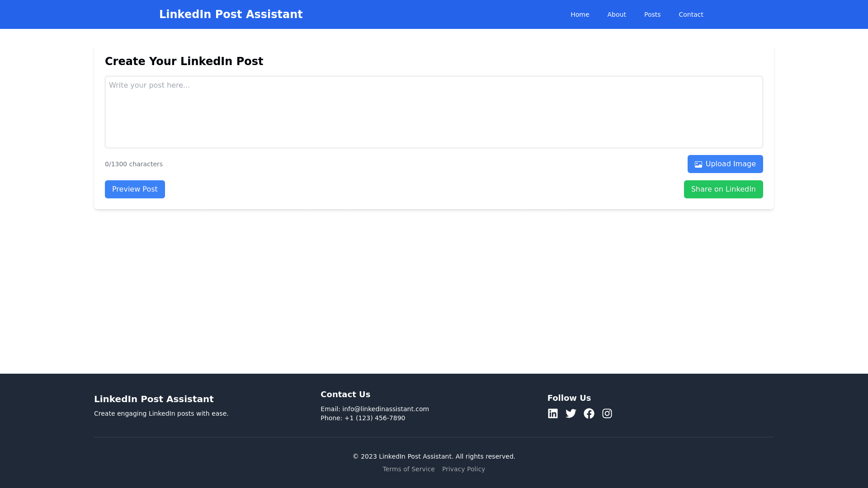868x488 pixels.
Task: Click the LinkedIn Post Assistant header logo
Action: [231, 14]
